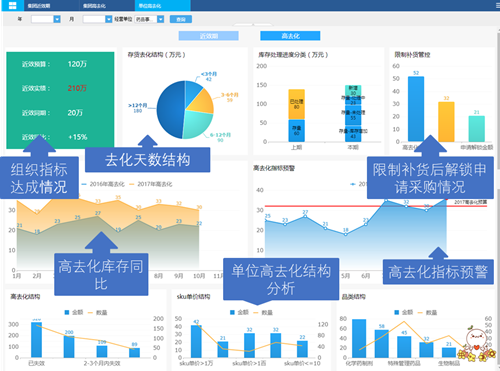Image resolution: width=500 pixels, height=371 pixels.
Task: Toggle 数量 legend in sku单价结构 chart
Action: [263, 312]
